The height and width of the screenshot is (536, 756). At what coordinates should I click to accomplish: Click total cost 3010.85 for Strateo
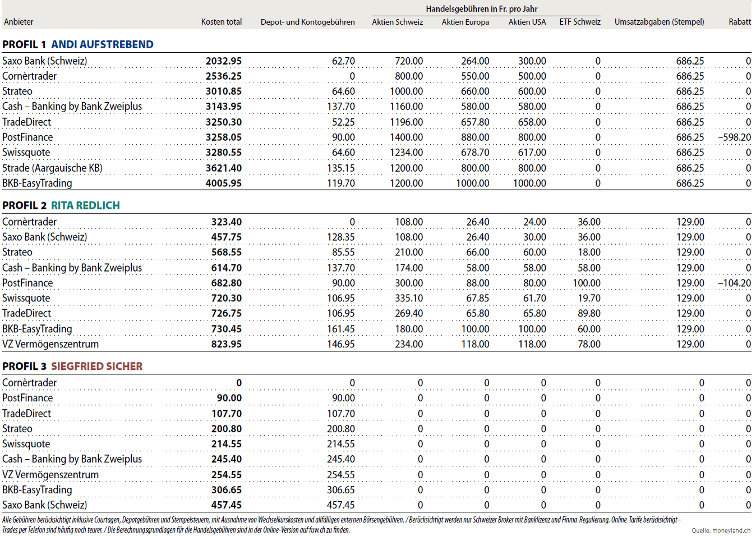[224, 91]
